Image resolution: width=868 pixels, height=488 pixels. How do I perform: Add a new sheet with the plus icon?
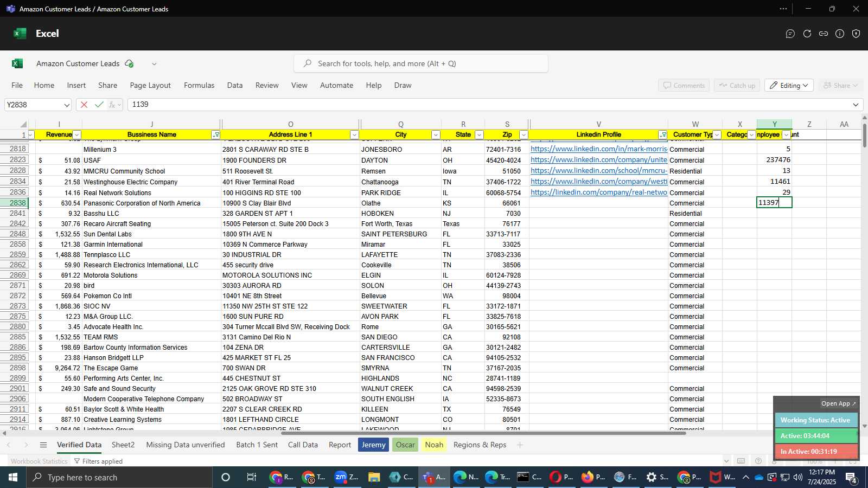(520, 445)
